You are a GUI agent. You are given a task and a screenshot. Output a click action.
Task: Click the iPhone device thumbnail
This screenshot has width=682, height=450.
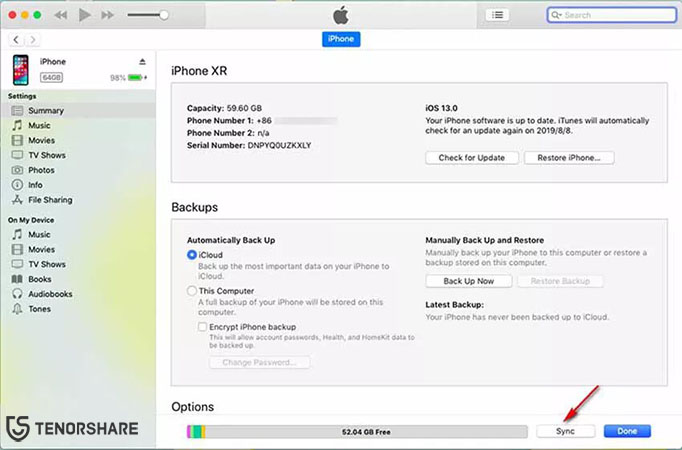pos(20,70)
